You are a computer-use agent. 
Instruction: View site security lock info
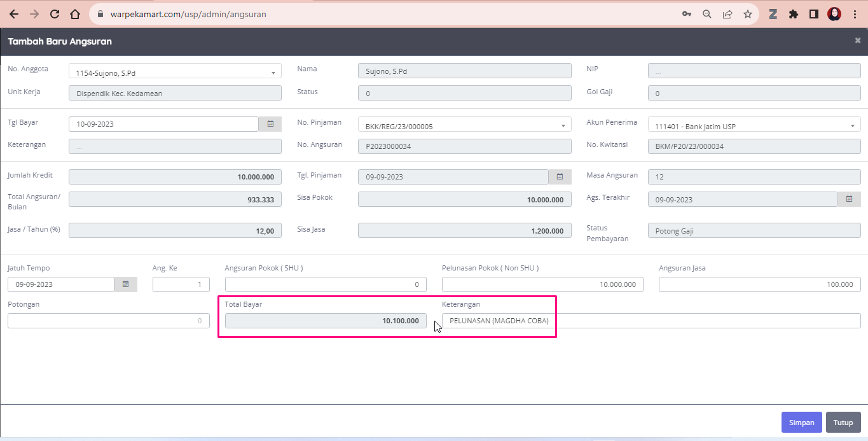point(101,14)
